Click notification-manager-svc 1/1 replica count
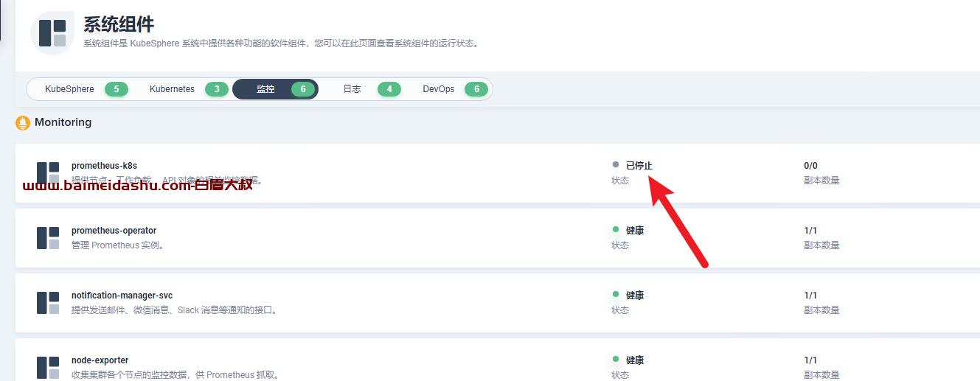980x381 pixels. tap(810, 296)
